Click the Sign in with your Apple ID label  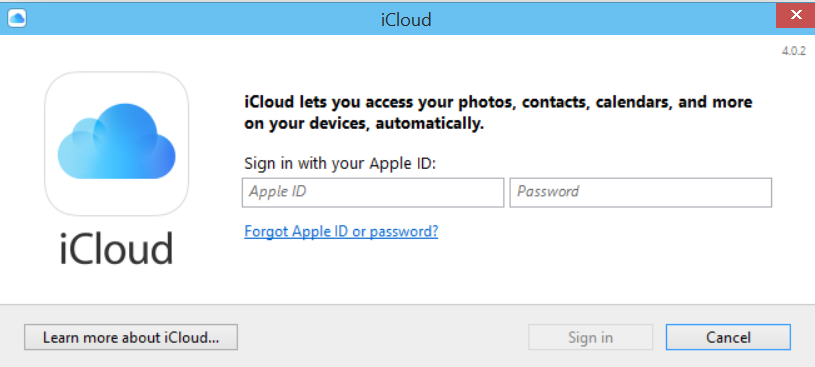[x=340, y=163]
